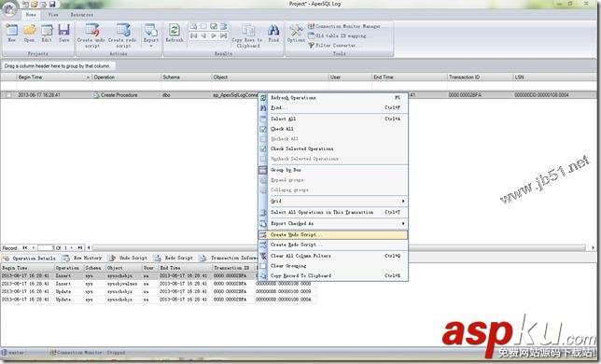Choose Find... in the context menu
The height and width of the screenshot is (364, 601).
click(333, 107)
